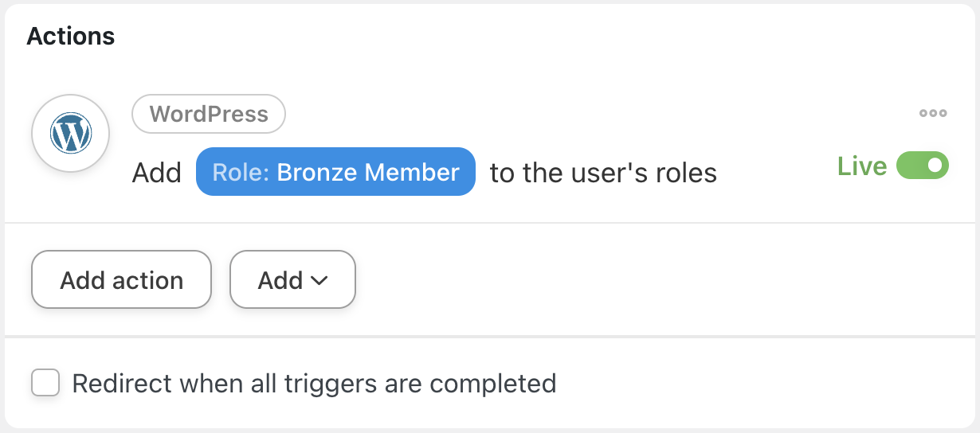The height and width of the screenshot is (433, 980).
Task: Click the 'Redirect when all triggers are completed' label
Action: 314,384
